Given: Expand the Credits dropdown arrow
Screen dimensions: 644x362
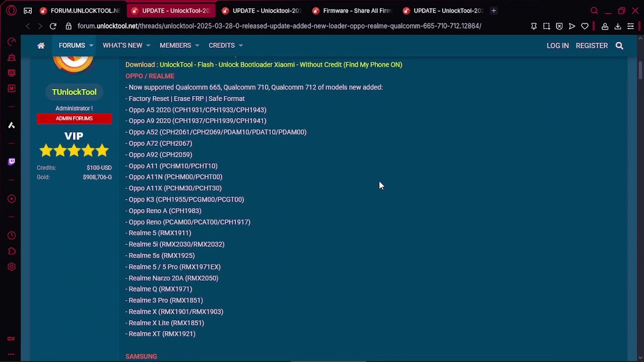Looking at the screenshot, I should [240, 46].
